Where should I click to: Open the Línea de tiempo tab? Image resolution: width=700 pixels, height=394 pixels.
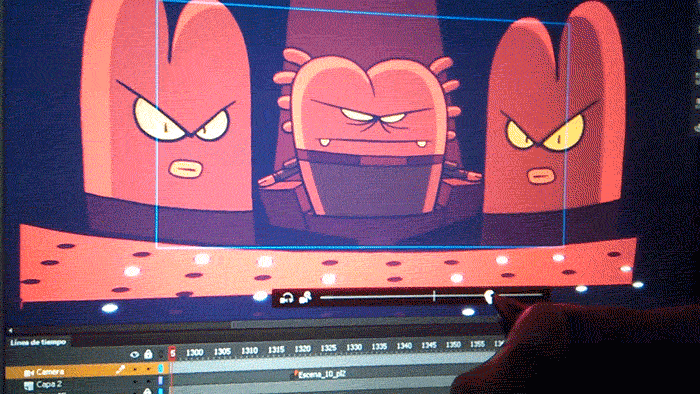click(38, 343)
